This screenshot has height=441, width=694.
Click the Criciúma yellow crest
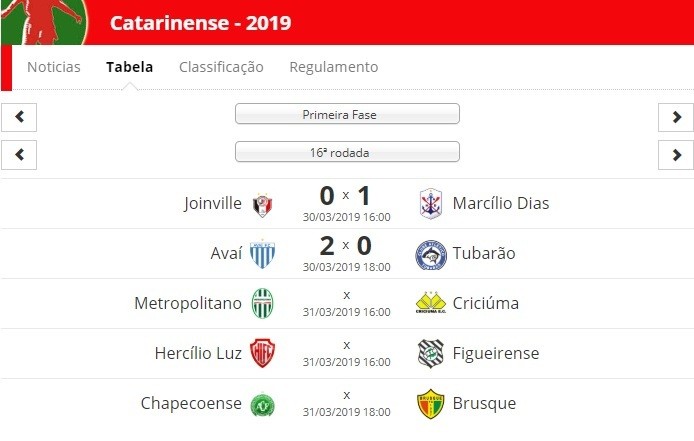[431, 302]
